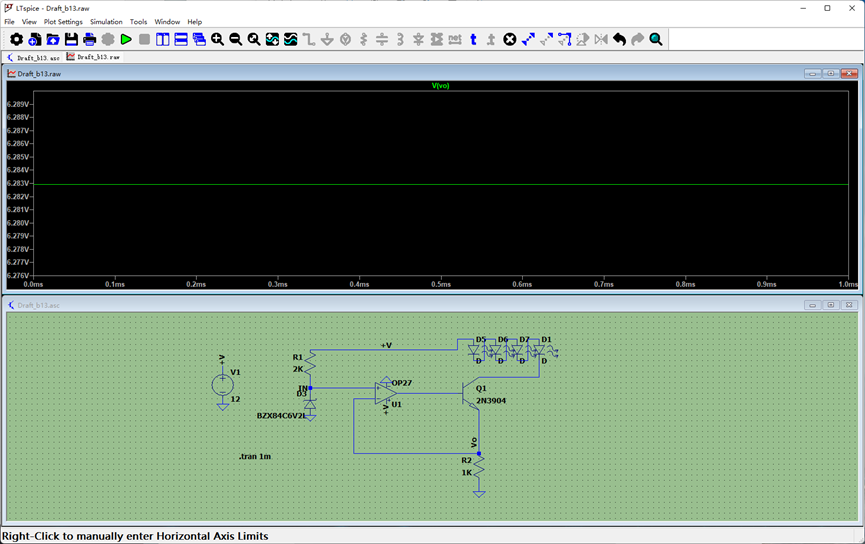Click the Zoom out magnifier icon
Screen dimensions: 865x544
[236, 39]
